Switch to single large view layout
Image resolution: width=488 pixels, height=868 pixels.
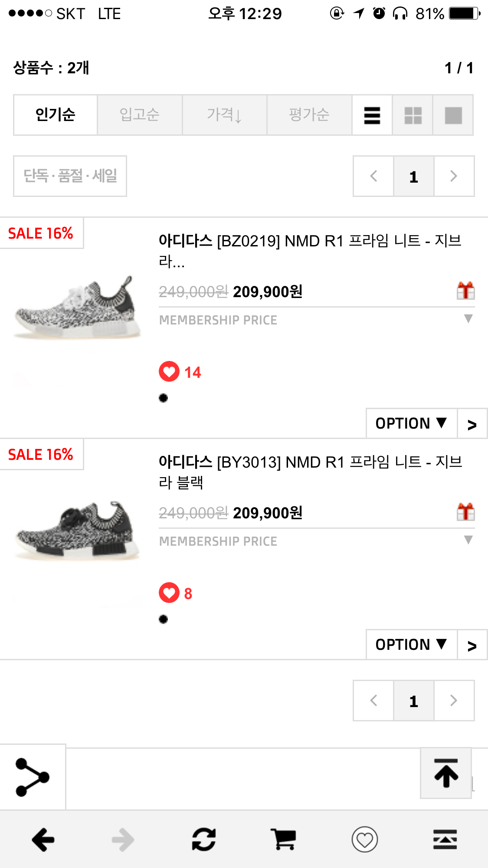tap(453, 115)
